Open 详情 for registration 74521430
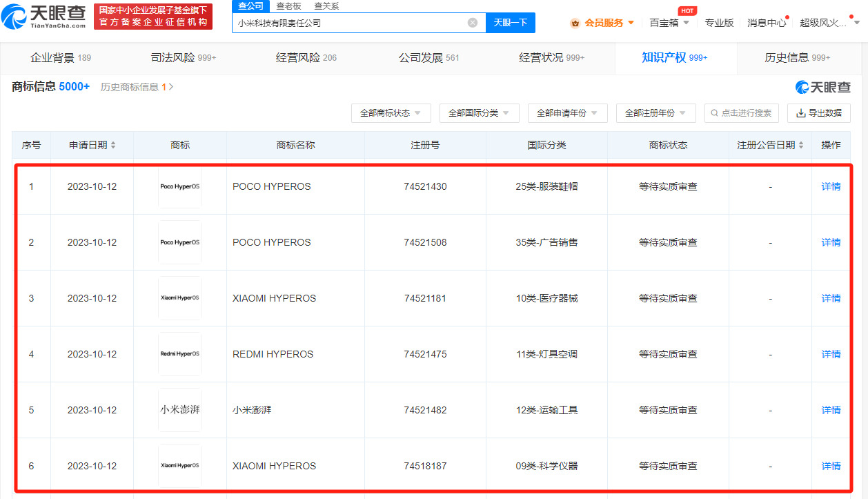The image size is (868, 499). pos(831,186)
